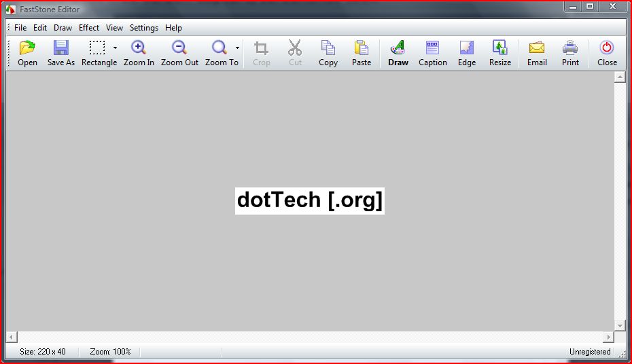Print the current image

tap(570, 48)
